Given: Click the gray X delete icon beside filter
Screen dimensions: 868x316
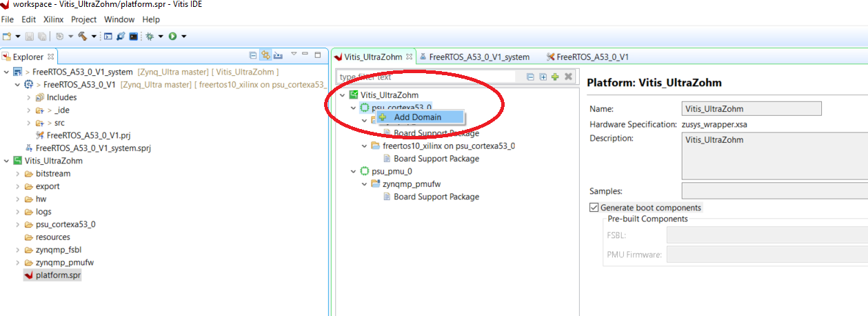Looking at the screenshot, I should pyautogui.click(x=568, y=77).
